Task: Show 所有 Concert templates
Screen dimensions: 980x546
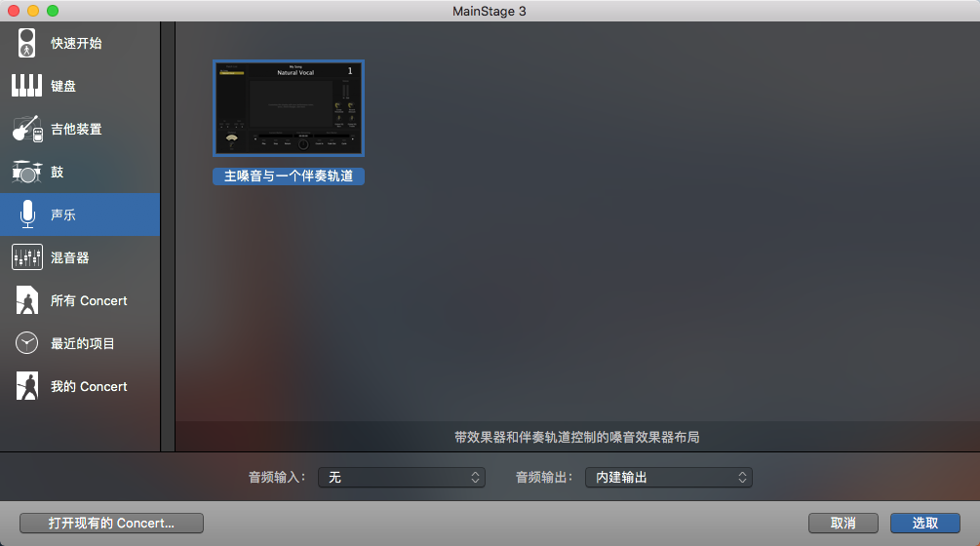Action: [x=80, y=300]
